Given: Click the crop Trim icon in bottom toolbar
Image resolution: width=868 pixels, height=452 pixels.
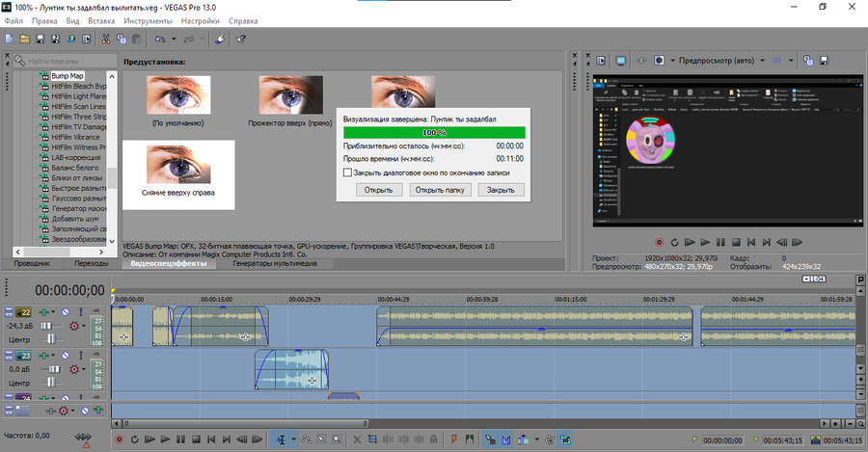Looking at the screenshot, I should [372, 439].
